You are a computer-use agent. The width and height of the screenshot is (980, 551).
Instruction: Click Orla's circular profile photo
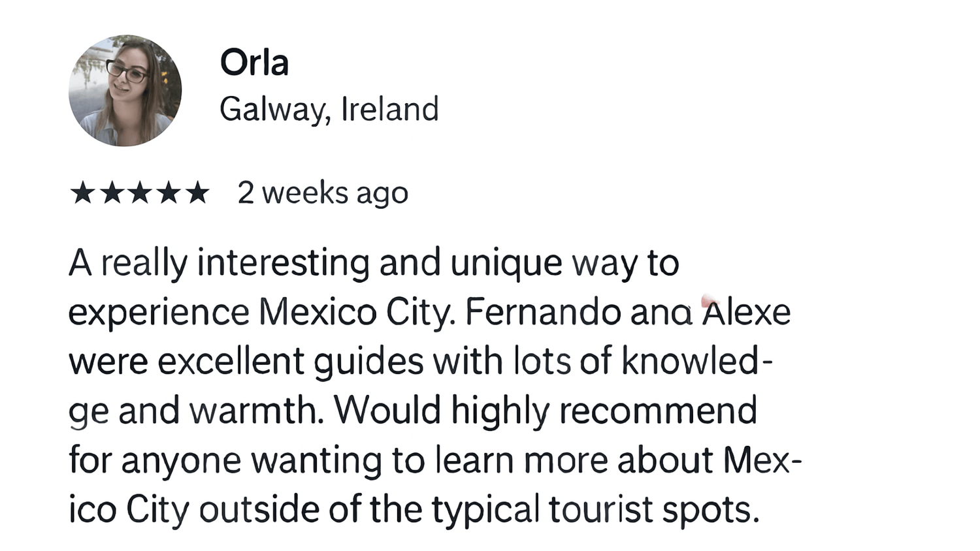pyautogui.click(x=125, y=91)
